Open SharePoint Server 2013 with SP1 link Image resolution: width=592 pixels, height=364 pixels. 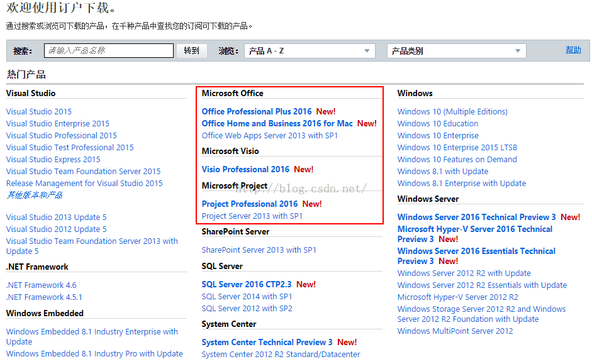pos(259,250)
